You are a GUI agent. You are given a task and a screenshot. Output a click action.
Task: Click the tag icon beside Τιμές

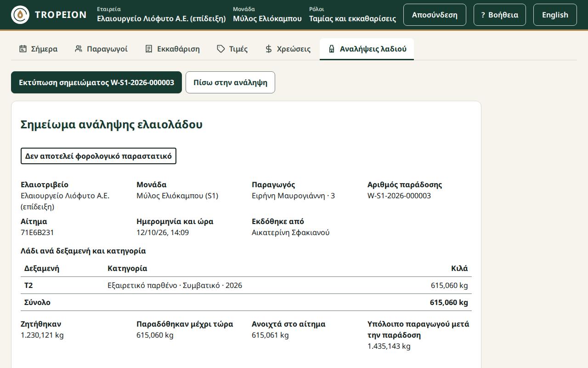tap(221, 49)
